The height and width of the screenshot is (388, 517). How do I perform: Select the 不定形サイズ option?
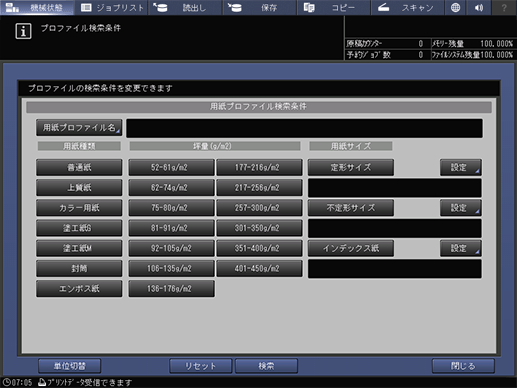pos(351,208)
